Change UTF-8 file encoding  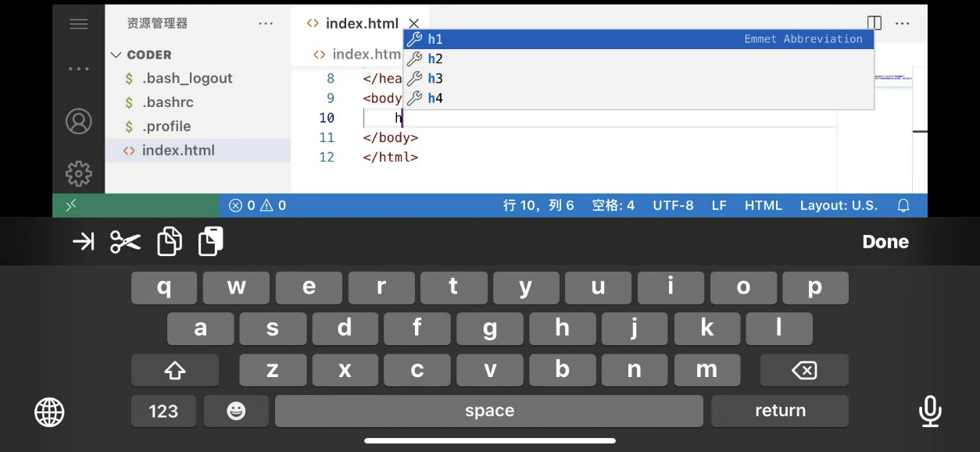[x=673, y=205]
